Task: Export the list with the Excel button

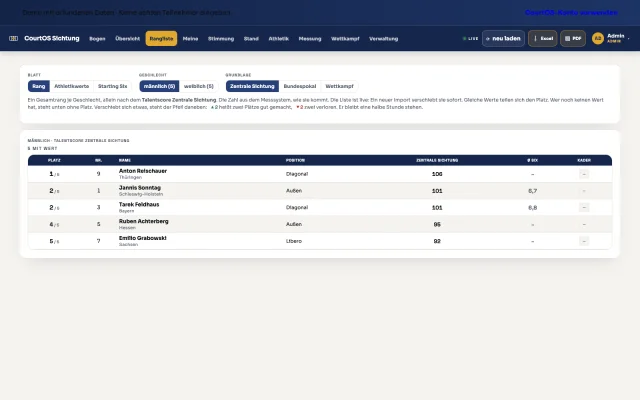Action: [542, 38]
